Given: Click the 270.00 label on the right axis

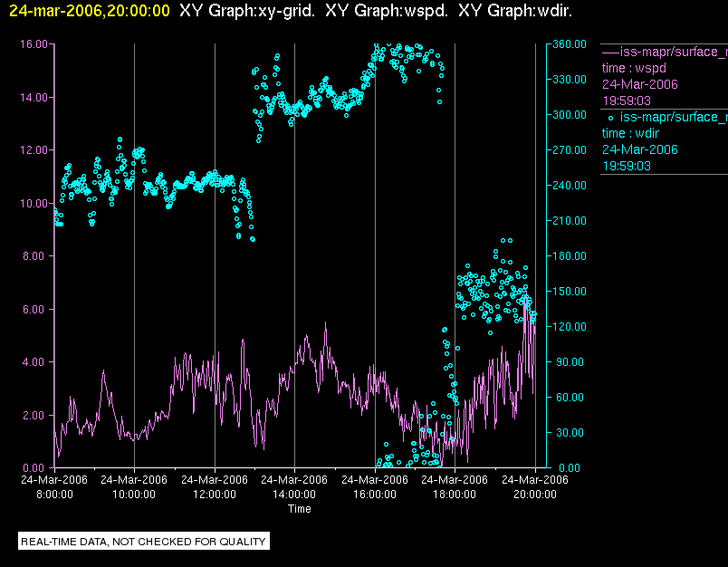Looking at the screenshot, I should [570, 150].
